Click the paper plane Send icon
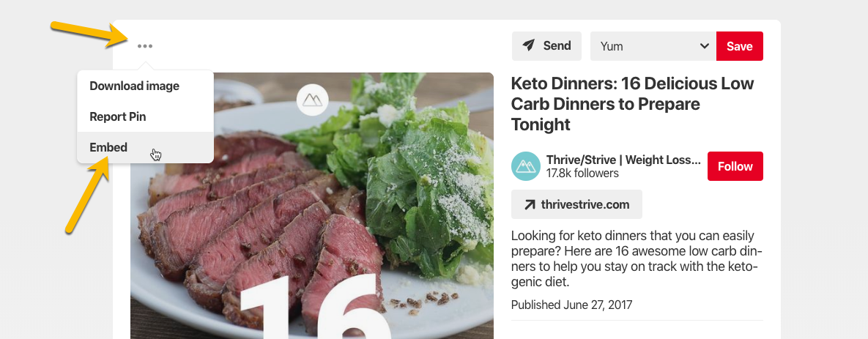The height and width of the screenshot is (339, 868). 528,45
